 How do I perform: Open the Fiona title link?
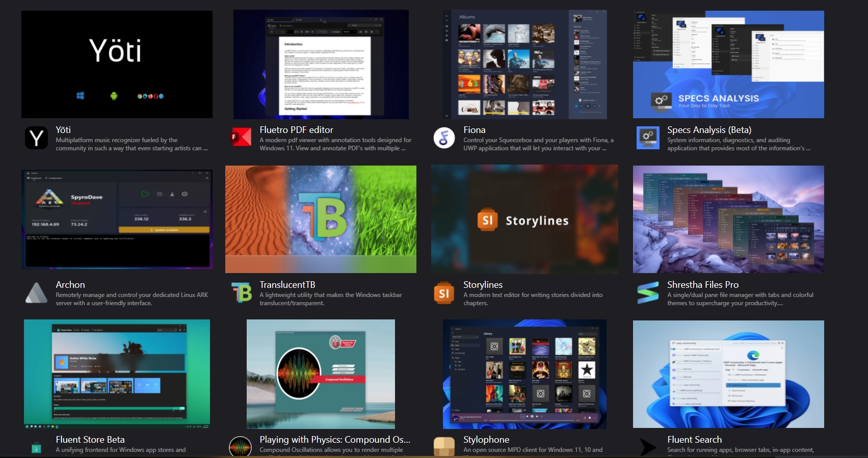[x=474, y=130]
